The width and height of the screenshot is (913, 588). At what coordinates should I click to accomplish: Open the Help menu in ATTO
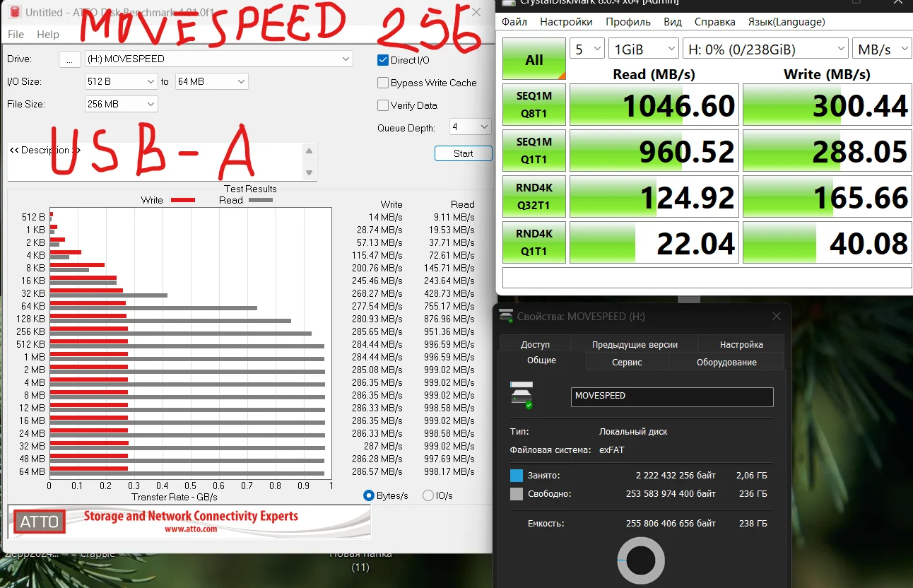(48, 34)
